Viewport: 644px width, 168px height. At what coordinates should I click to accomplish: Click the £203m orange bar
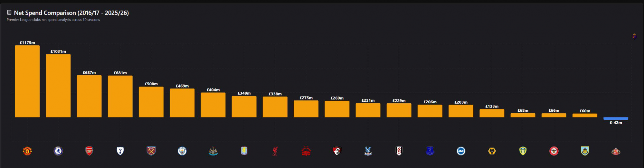[461, 111]
